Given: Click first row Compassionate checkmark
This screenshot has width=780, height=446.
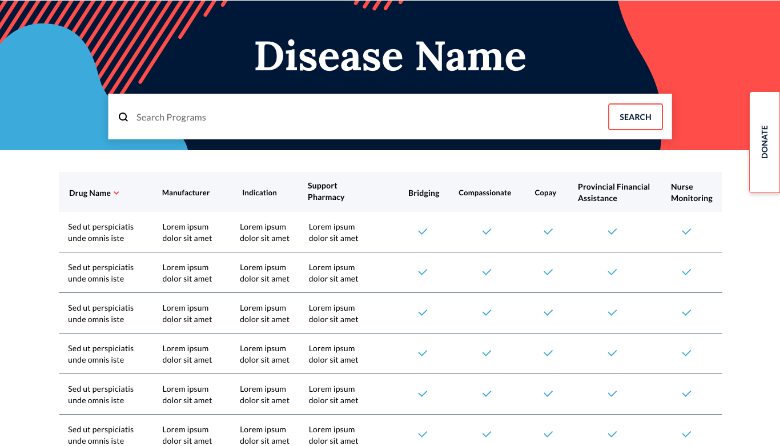Looking at the screenshot, I should pyautogui.click(x=487, y=231).
